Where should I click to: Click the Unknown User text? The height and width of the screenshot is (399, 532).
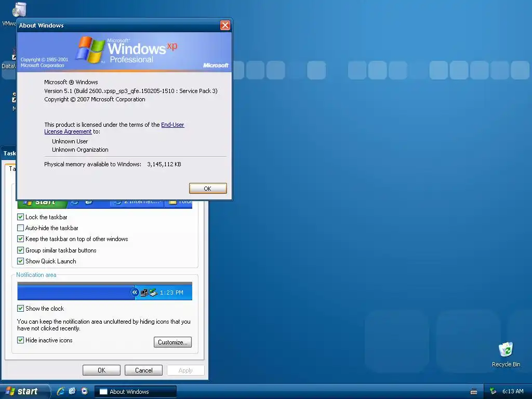click(x=70, y=141)
